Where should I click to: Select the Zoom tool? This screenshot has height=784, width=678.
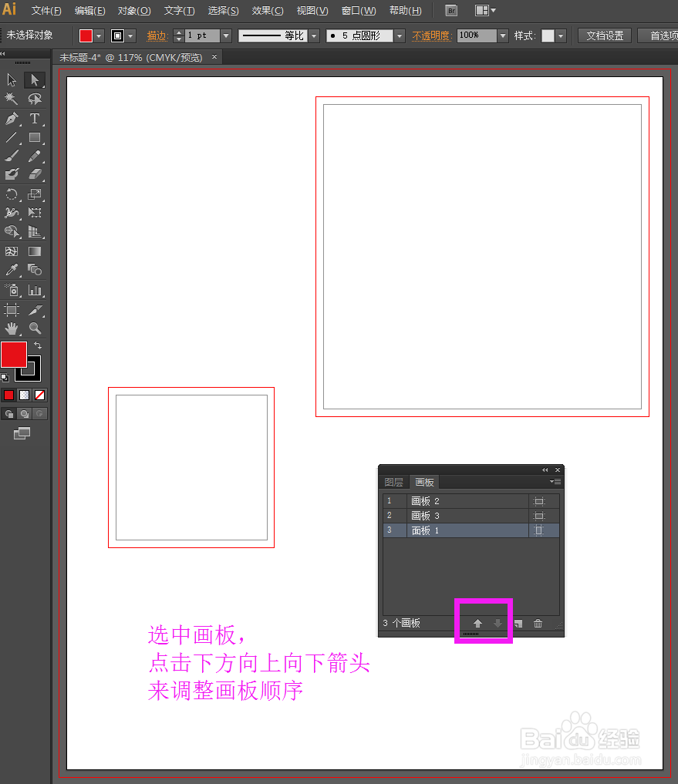point(34,328)
